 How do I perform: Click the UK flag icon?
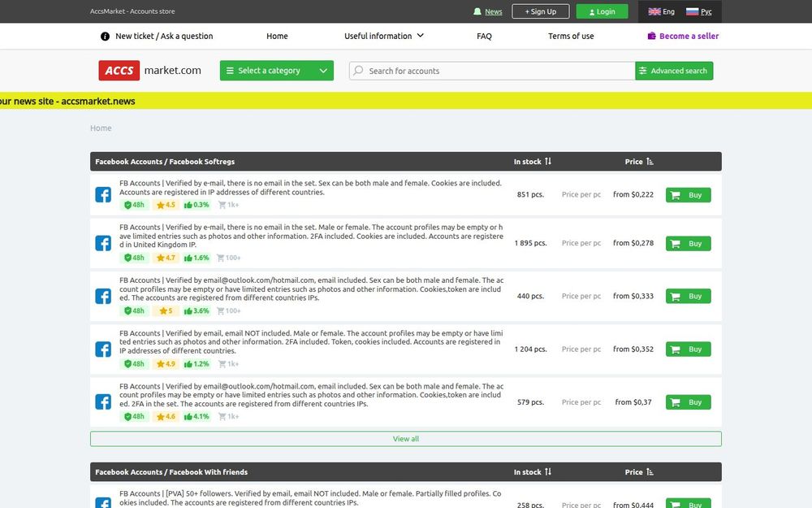(x=654, y=11)
